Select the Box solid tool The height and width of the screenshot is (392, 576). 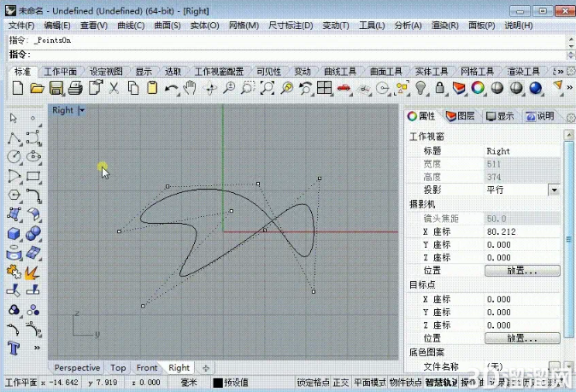click(x=14, y=233)
